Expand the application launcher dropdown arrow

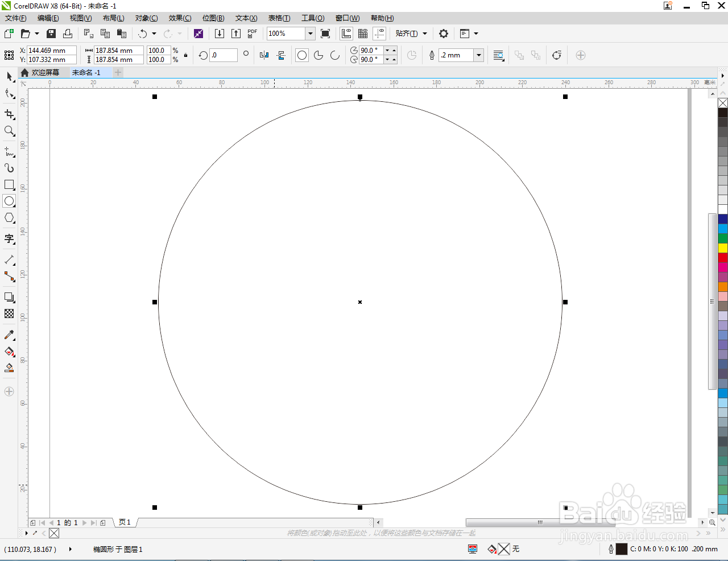(x=476, y=34)
